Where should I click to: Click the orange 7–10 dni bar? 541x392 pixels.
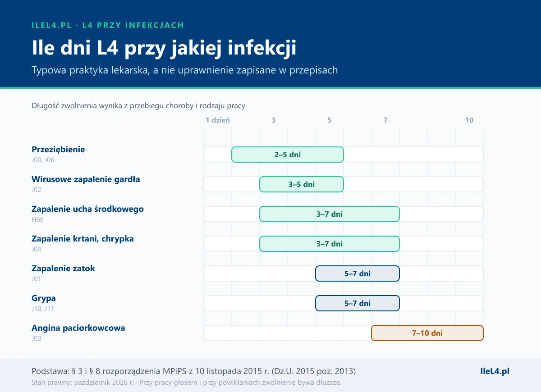[x=427, y=333]
